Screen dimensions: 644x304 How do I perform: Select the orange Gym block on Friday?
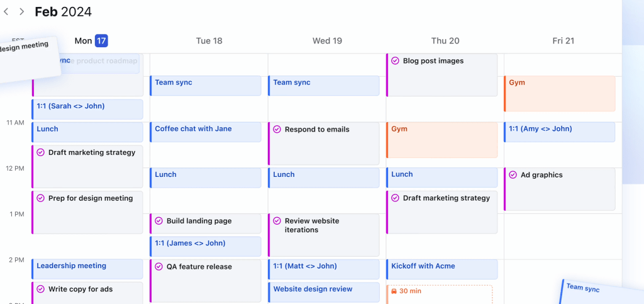pos(559,93)
